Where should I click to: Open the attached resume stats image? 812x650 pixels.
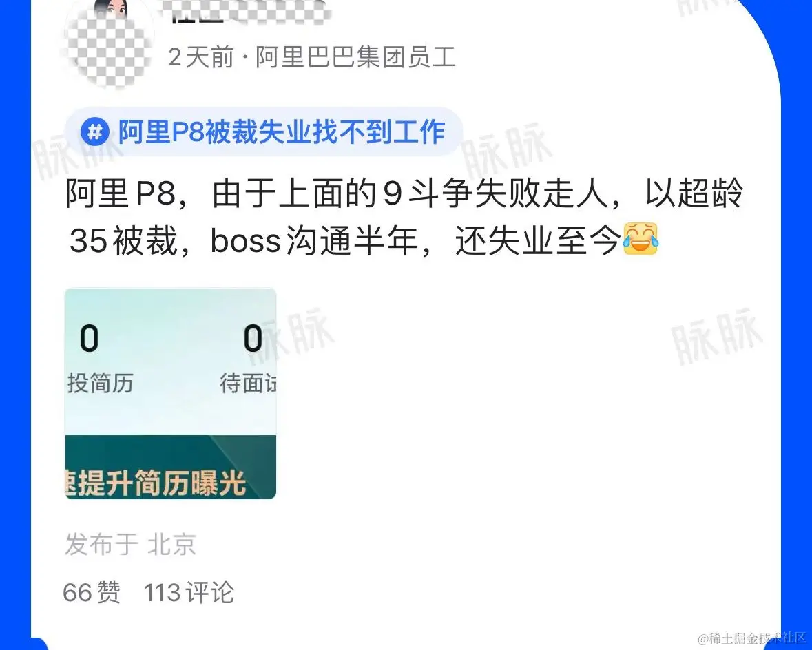pos(170,394)
